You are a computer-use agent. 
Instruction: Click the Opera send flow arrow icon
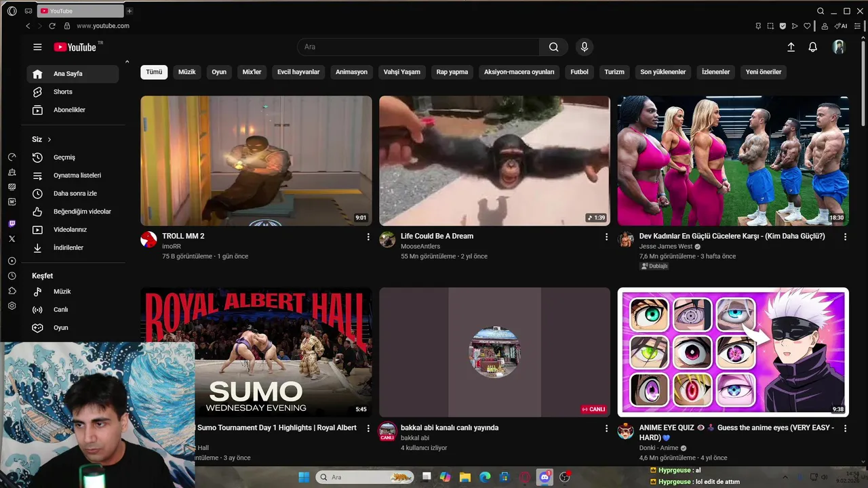coord(795,26)
